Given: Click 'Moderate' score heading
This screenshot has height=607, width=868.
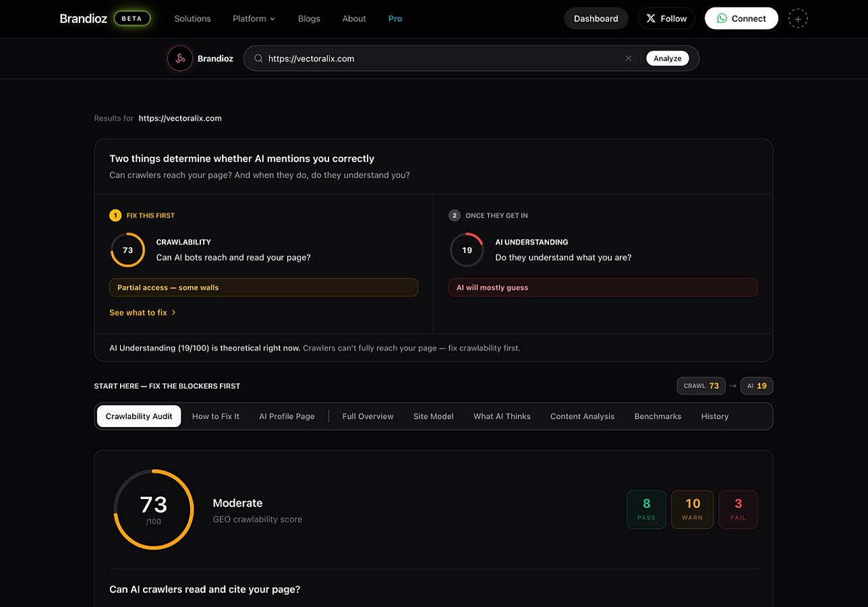Looking at the screenshot, I should (x=237, y=503).
